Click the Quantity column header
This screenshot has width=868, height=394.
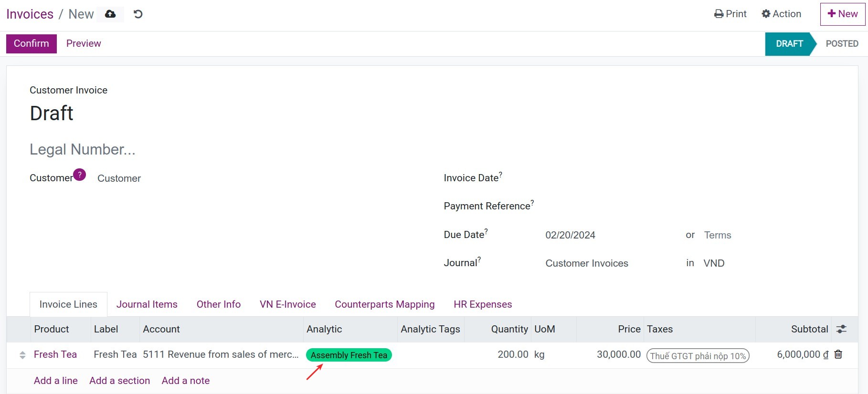[509, 329]
